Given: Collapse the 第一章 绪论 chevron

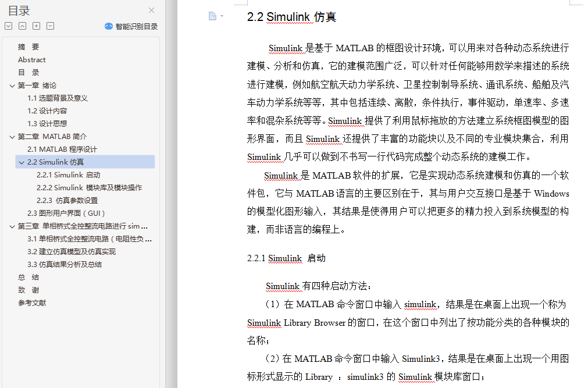Looking at the screenshot, I should coord(12,86).
